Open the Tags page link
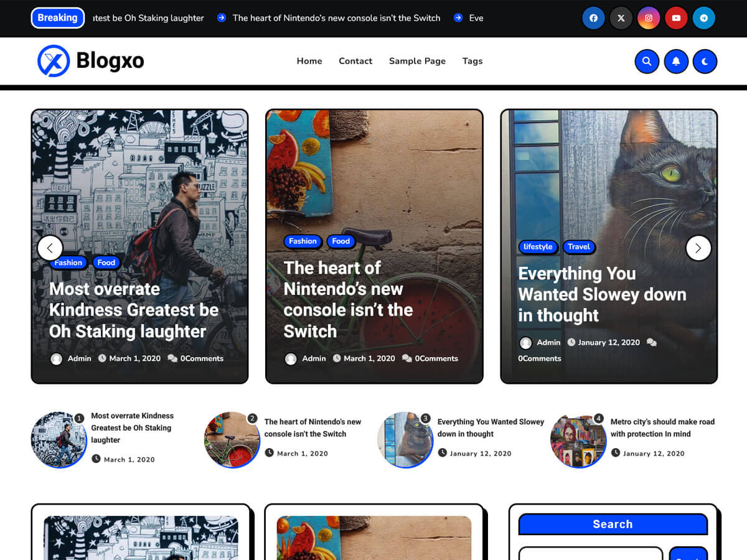Image resolution: width=747 pixels, height=560 pixels. pos(472,61)
